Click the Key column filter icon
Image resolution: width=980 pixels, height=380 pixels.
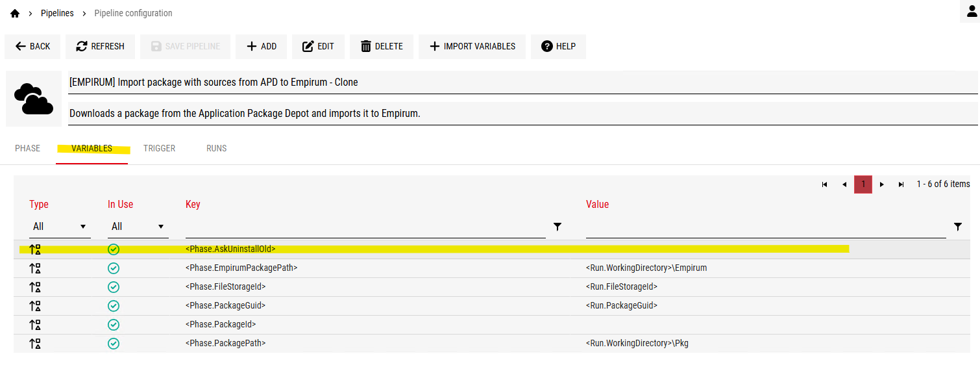point(557,227)
